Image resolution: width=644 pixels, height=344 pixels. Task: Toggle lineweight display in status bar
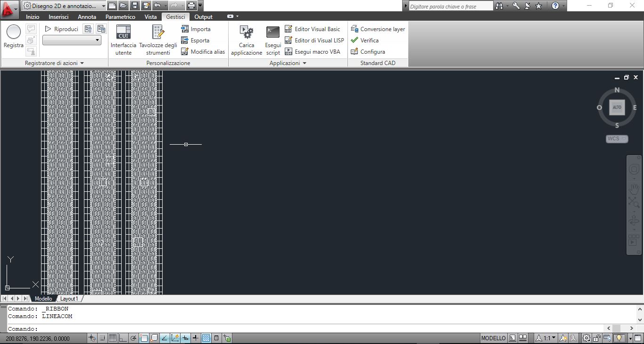(x=196, y=338)
